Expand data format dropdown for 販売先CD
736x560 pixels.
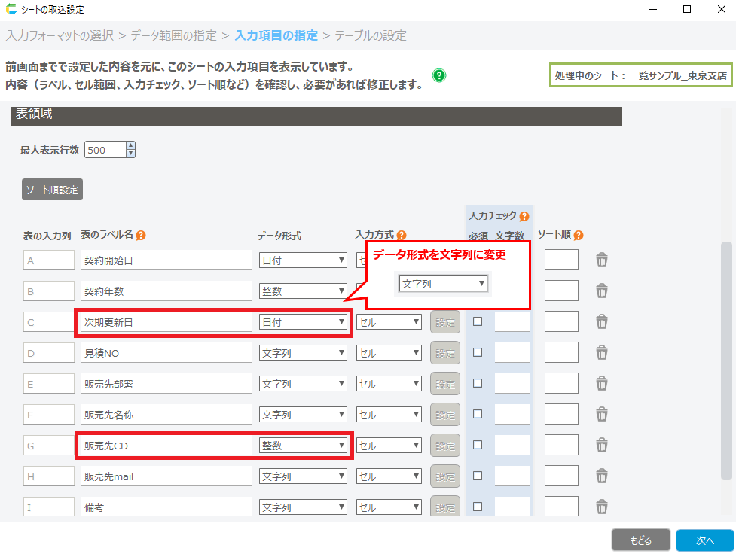point(303,446)
